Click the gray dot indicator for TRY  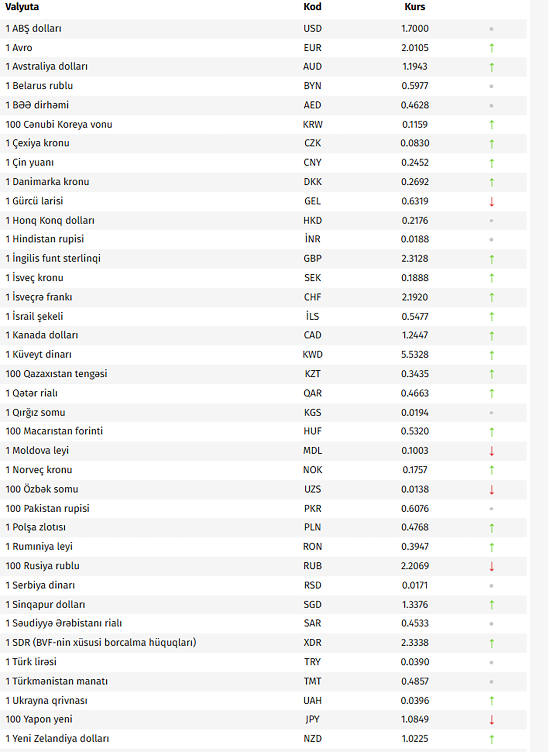click(491, 662)
